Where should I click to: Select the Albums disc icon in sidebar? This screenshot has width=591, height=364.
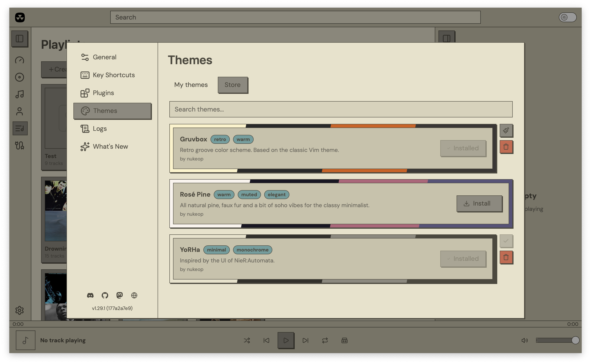20,77
